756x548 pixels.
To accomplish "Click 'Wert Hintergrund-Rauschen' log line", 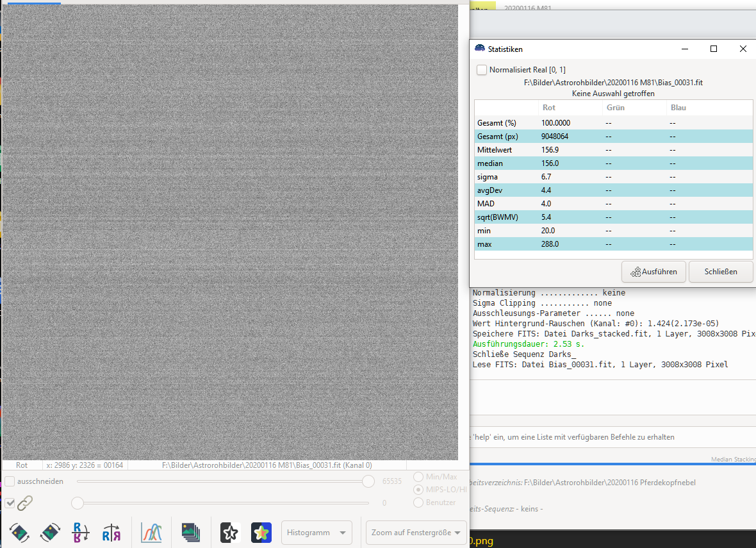I will (595, 323).
